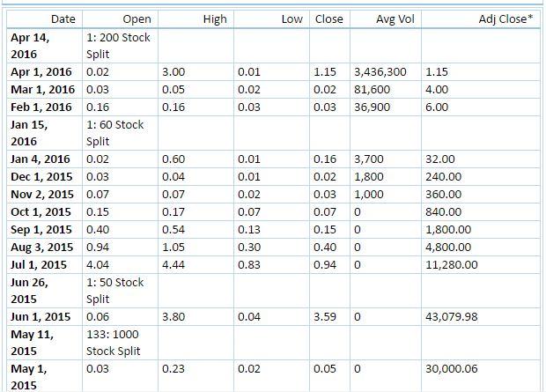
Task: Click the 1: 60 Stock Split cell
Action: coord(115,132)
